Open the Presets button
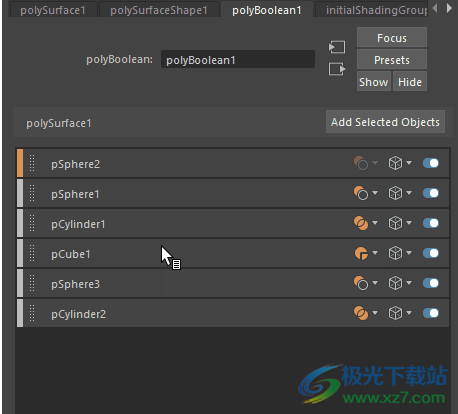 (x=392, y=60)
